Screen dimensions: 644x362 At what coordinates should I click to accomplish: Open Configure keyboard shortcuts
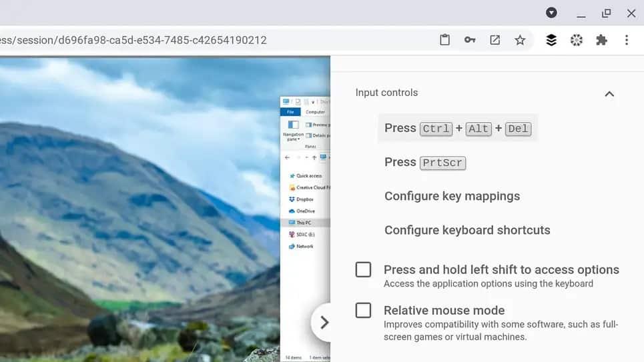tap(467, 230)
